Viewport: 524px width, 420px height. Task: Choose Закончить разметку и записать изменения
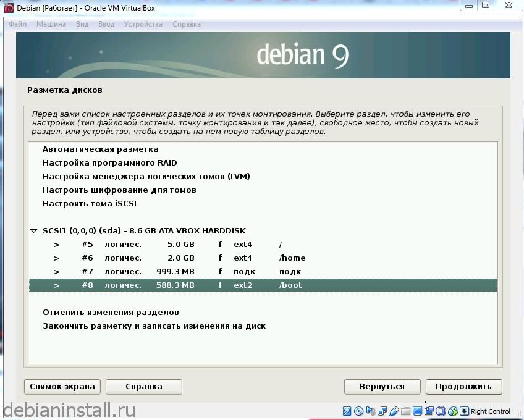pos(154,326)
